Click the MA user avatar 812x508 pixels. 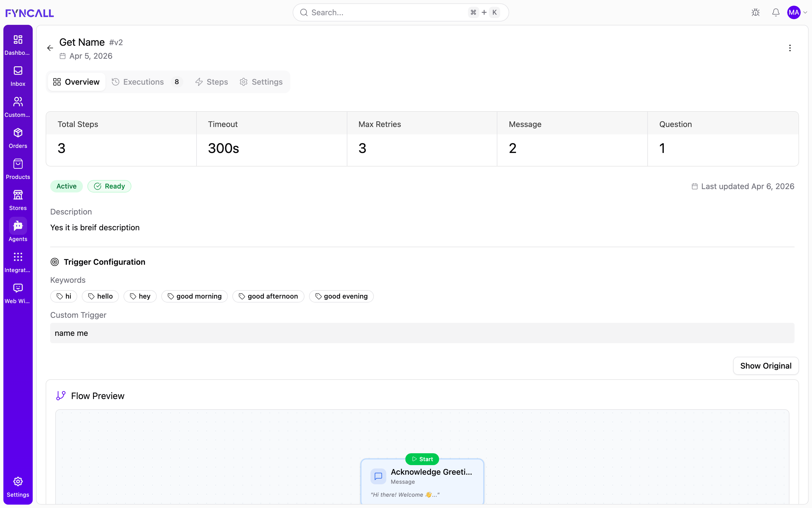coord(794,12)
